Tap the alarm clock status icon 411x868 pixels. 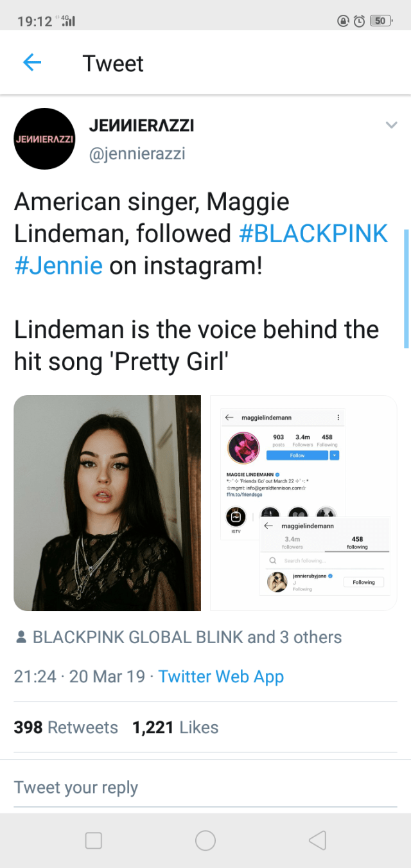tap(359, 21)
